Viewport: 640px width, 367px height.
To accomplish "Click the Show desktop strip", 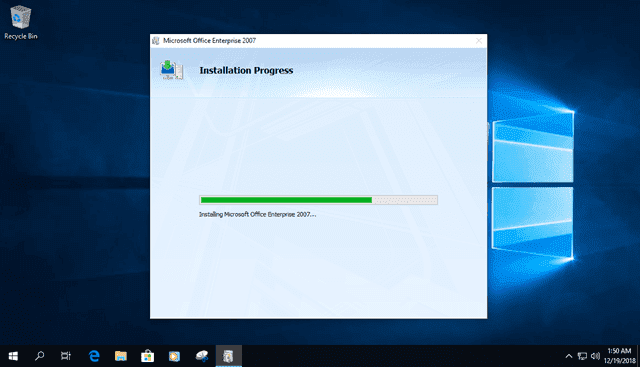I will click(638, 356).
